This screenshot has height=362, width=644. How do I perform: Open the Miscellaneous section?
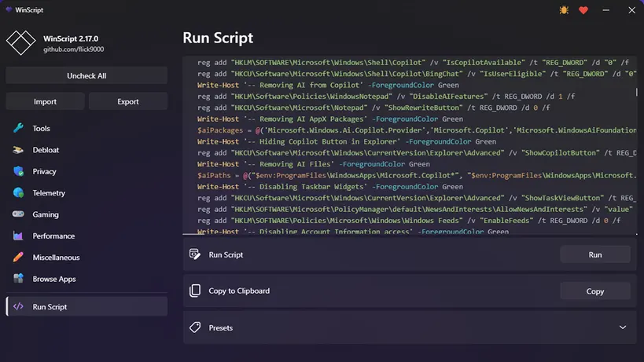coord(86,258)
